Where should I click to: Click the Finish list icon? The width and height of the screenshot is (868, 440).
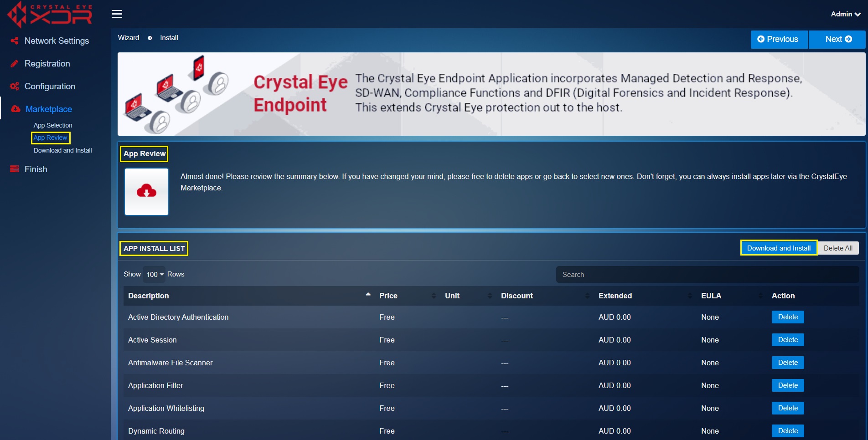point(15,169)
